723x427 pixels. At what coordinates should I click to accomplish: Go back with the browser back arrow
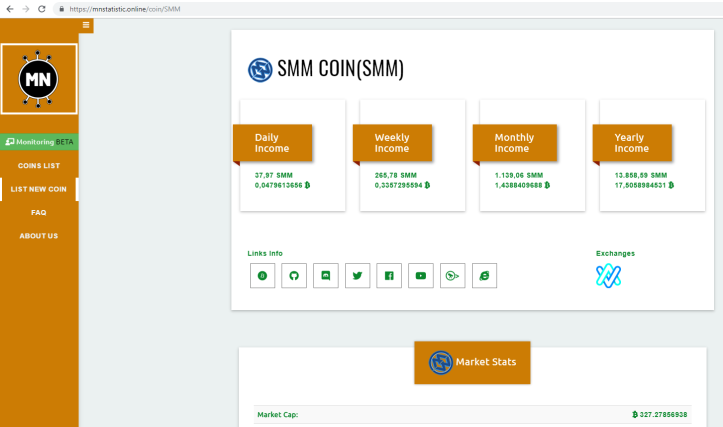click(10, 9)
